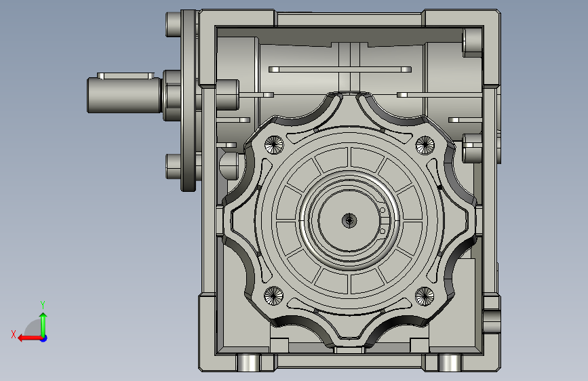Select the bottom-right countersunk screw on the cover
Image resolution: width=588 pixels, height=381 pixels.
point(425,296)
